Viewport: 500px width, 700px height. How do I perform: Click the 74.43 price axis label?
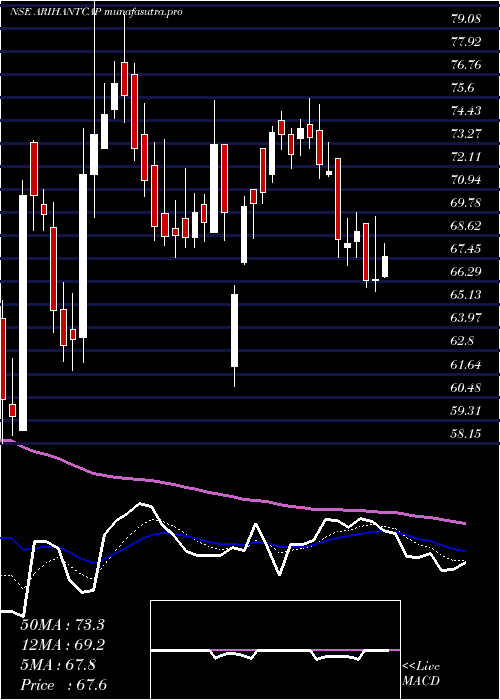coord(466,111)
